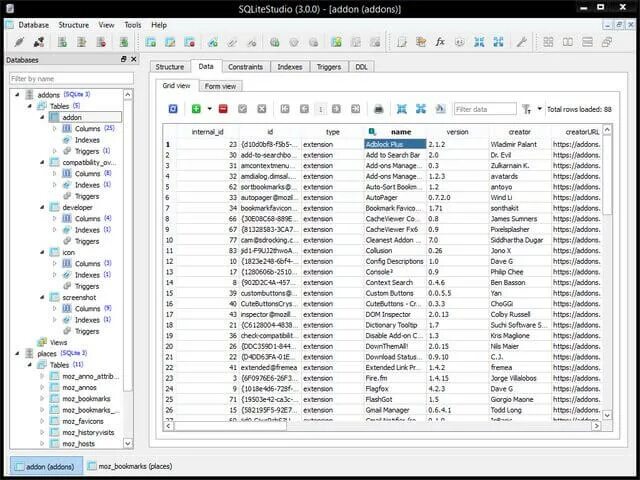This screenshot has height=480, width=640.
Task: Rollback changes with the X icon
Action: [x=262, y=109]
